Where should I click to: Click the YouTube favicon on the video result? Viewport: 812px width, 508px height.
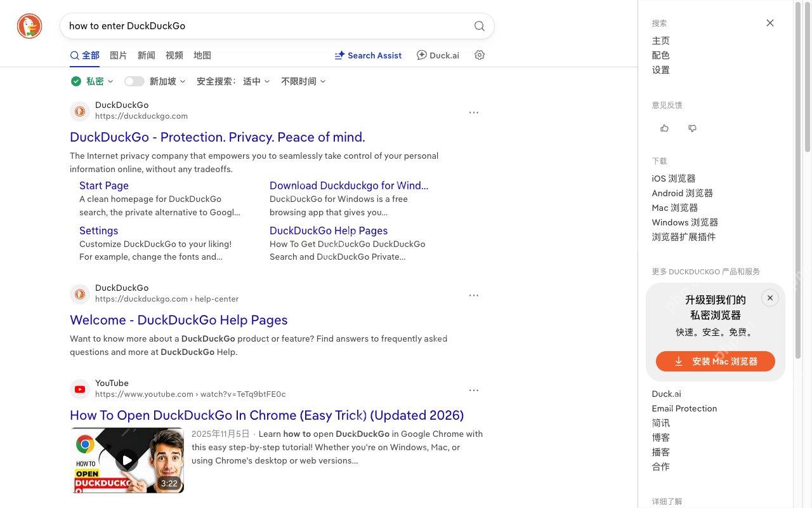[x=80, y=389]
